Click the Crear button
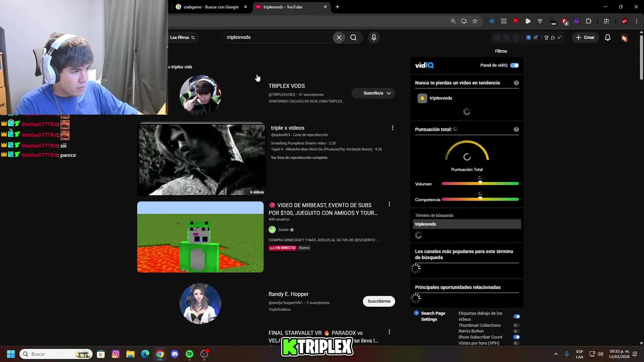This screenshot has width=644, height=362. 585,37
